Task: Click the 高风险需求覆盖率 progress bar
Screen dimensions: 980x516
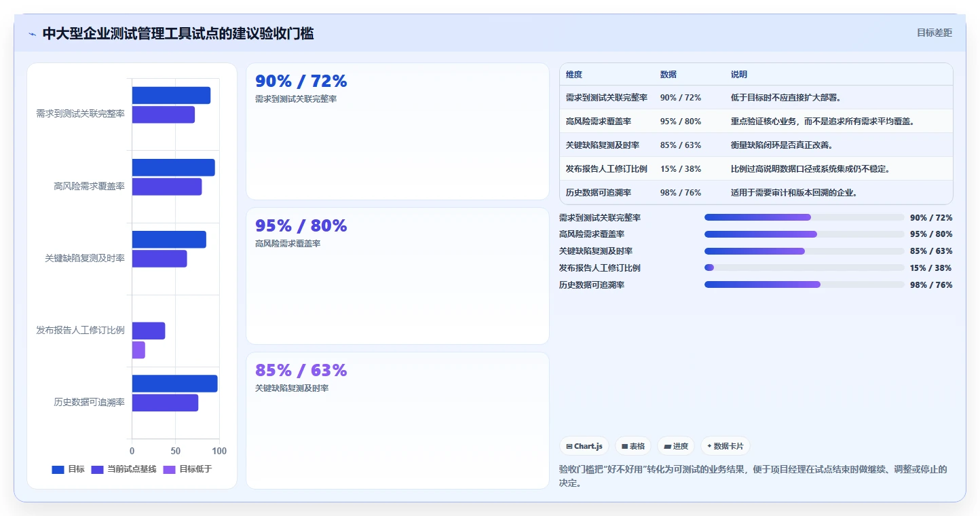Action: coord(804,234)
